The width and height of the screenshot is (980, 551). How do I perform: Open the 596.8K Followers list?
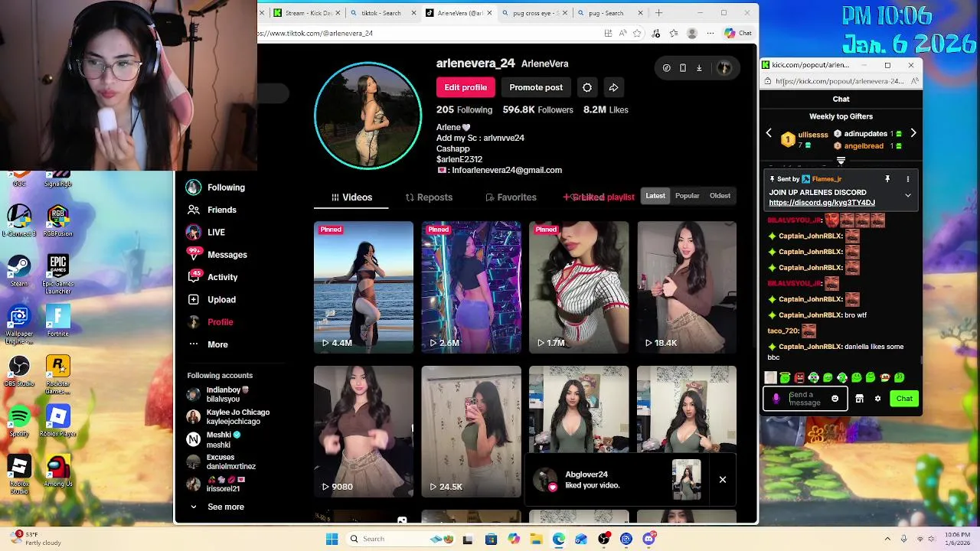coord(537,109)
